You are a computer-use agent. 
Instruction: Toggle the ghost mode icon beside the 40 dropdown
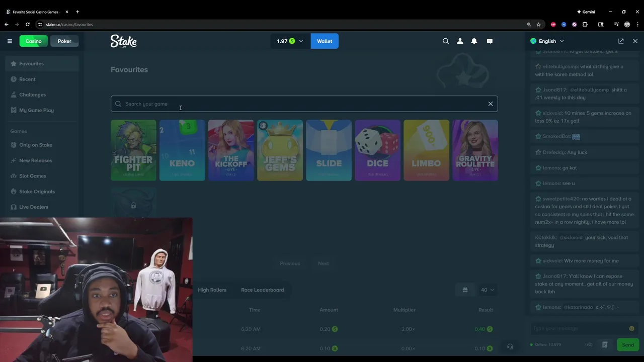pyautogui.click(x=465, y=290)
